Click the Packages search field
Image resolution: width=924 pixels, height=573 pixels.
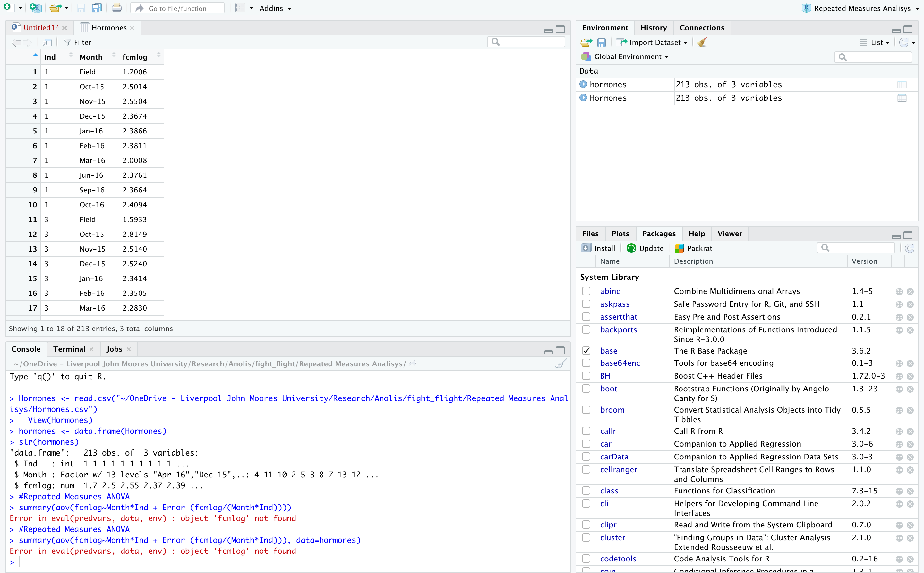point(856,248)
